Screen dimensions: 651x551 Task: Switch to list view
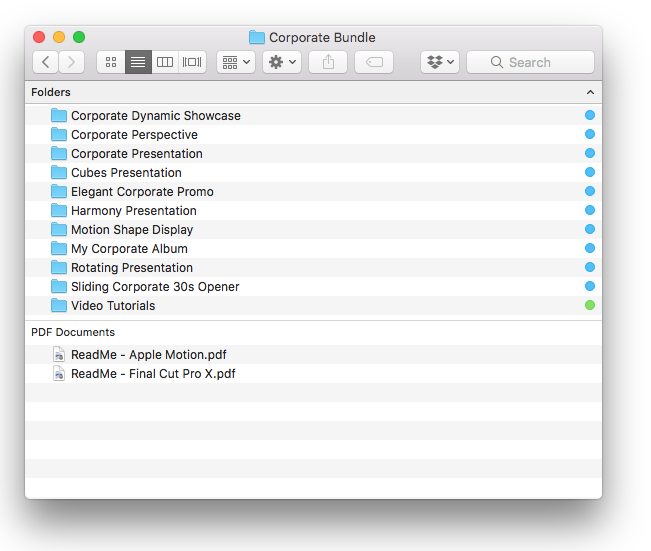pos(138,62)
